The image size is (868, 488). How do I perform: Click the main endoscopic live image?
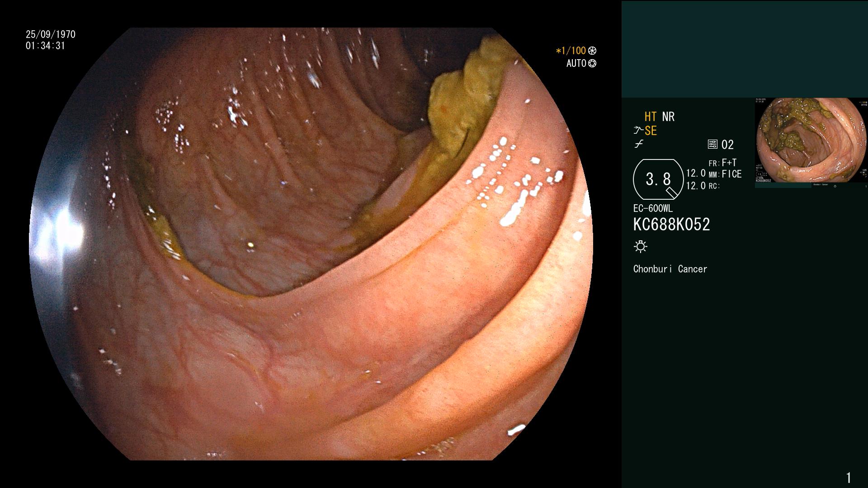(311, 244)
